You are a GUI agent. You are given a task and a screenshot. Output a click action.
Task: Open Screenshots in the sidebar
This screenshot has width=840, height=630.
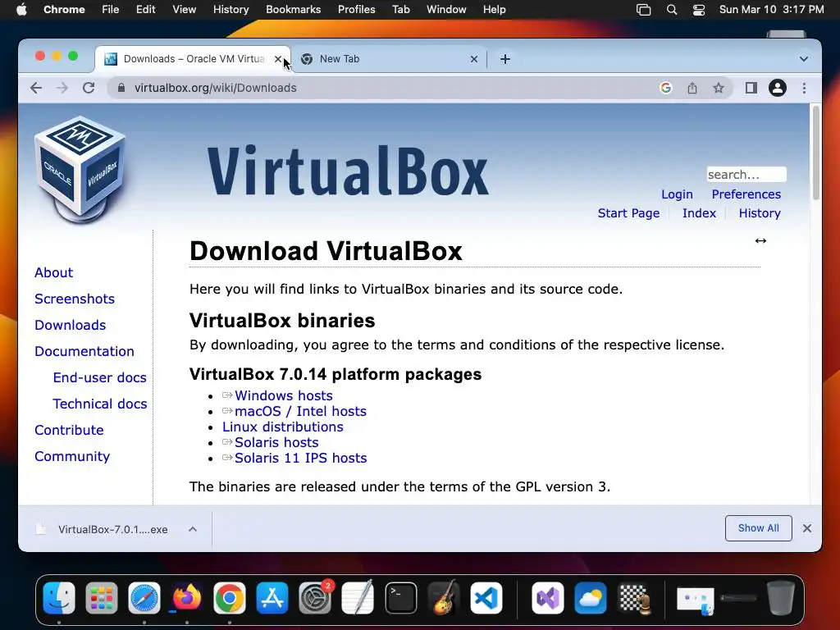[75, 299]
